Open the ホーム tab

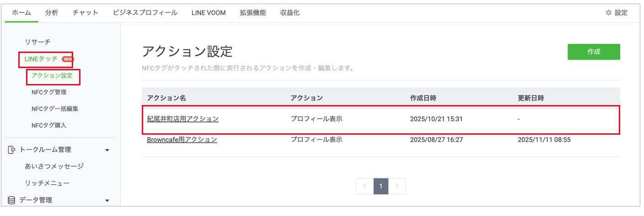click(x=21, y=13)
